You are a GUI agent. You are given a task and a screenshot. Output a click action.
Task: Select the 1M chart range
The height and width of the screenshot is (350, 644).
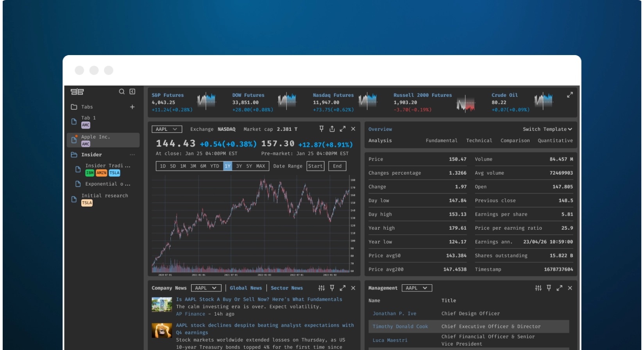183,166
